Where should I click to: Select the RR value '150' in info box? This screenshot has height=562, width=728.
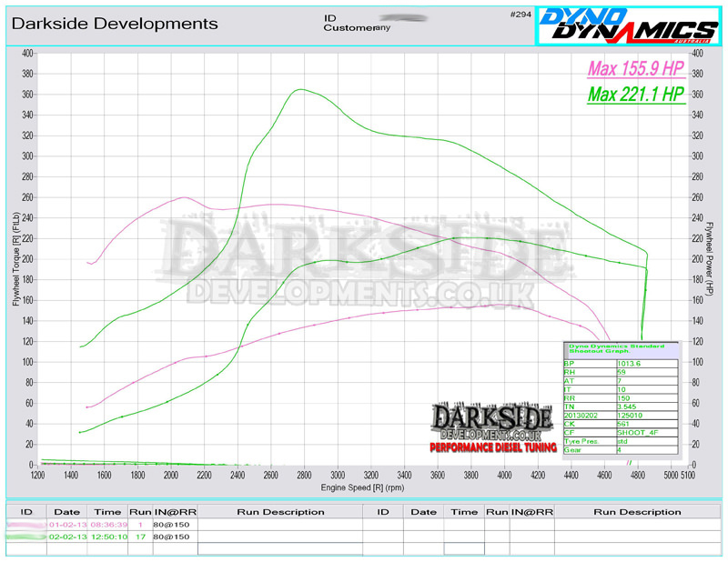pyautogui.click(x=623, y=398)
